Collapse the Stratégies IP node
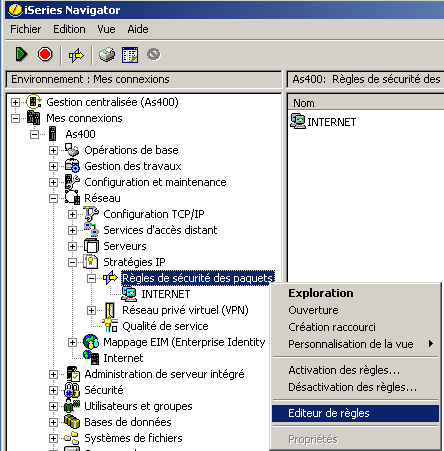The image size is (444, 451). point(72,262)
